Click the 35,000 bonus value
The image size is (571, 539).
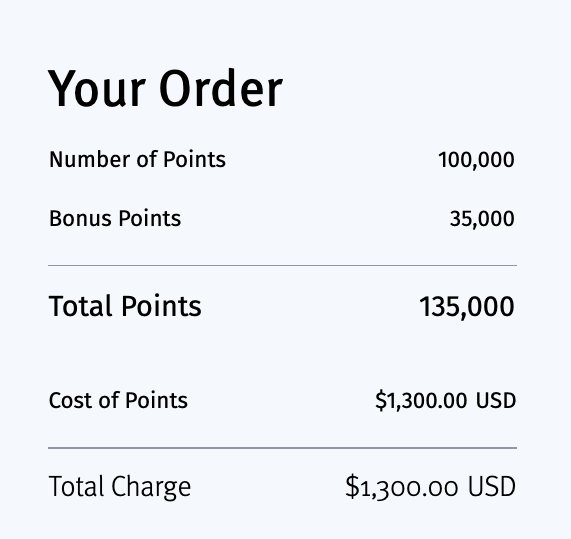482,219
